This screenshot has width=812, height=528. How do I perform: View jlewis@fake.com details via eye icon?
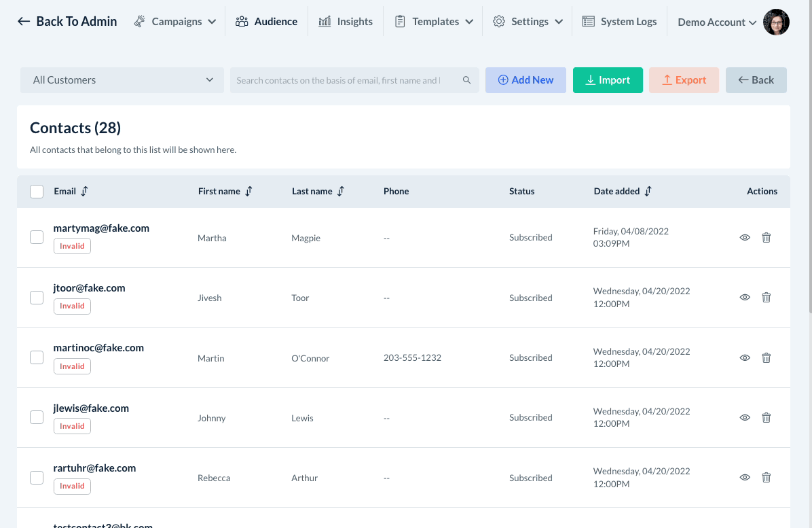click(745, 418)
